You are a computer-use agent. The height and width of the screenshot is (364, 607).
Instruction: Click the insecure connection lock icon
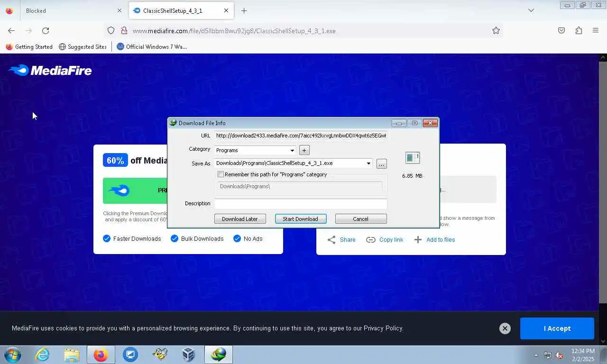click(124, 30)
